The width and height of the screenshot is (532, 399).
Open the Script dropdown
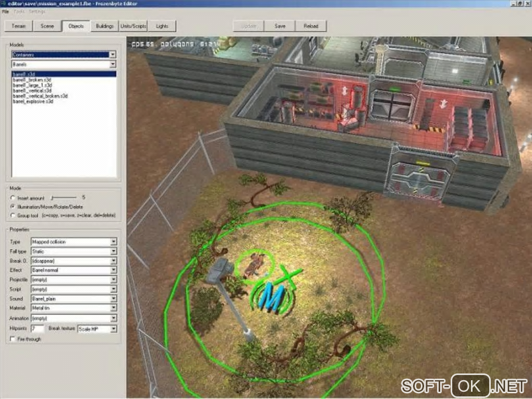(74, 289)
